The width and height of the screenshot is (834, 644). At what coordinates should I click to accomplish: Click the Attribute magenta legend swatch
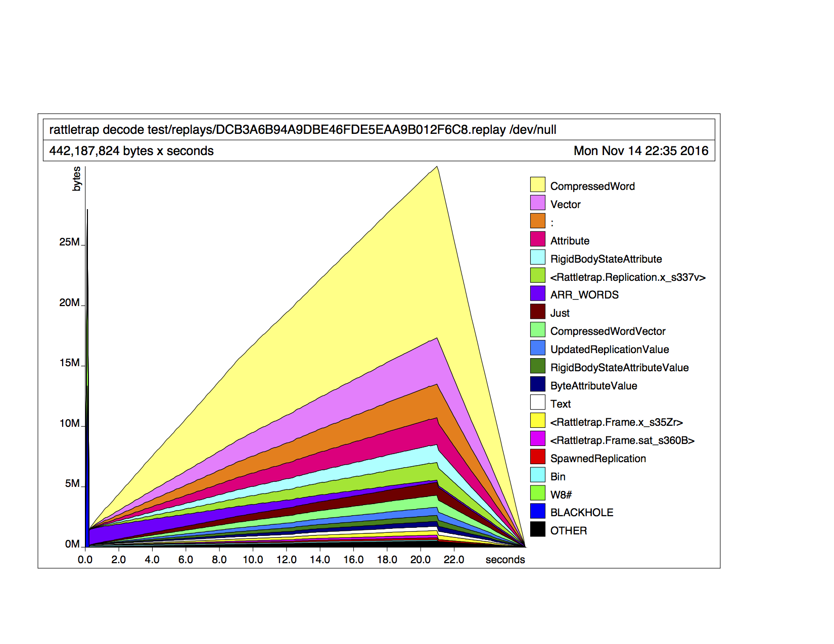(x=538, y=239)
